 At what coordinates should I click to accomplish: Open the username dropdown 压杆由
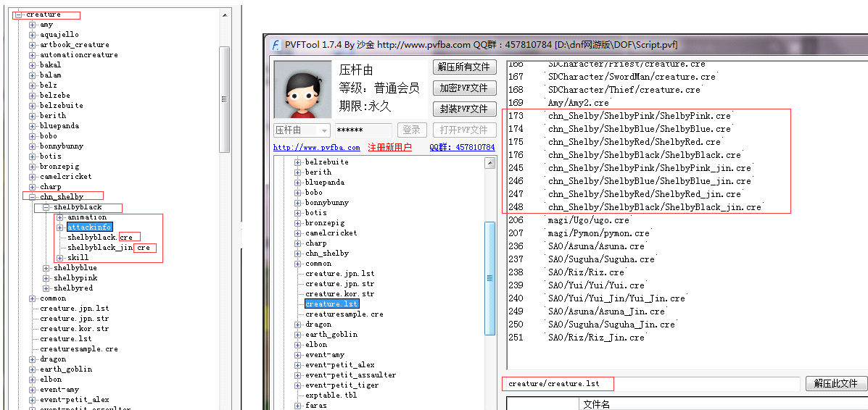coord(302,130)
